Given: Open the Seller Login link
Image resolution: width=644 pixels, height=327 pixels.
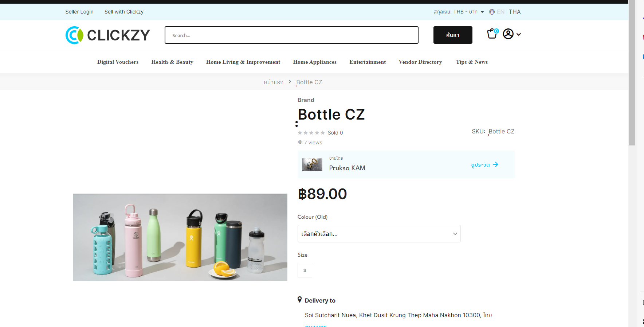Looking at the screenshot, I should pos(79,12).
